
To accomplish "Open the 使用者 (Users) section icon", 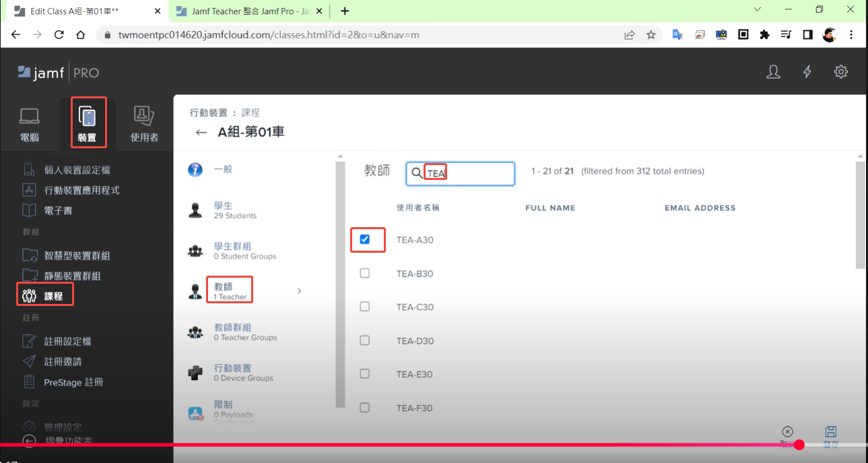I will (x=144, y=116).
